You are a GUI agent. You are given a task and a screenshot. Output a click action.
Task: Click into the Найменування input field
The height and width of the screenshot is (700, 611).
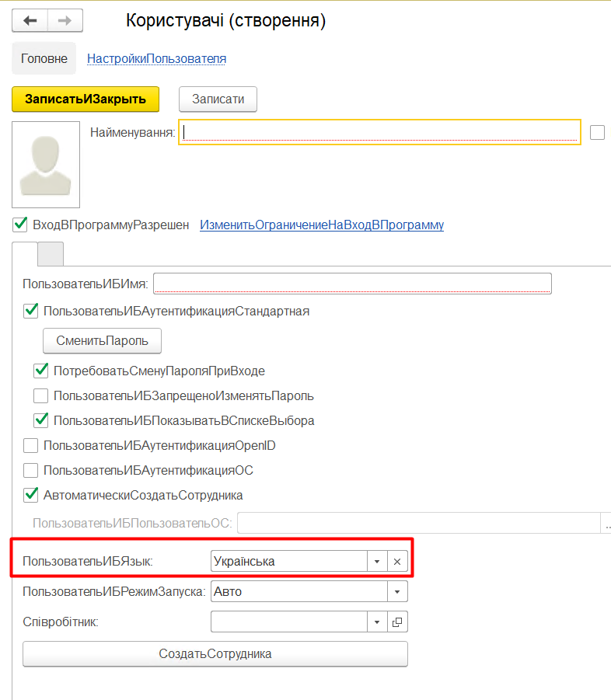[x=381, y=133]
